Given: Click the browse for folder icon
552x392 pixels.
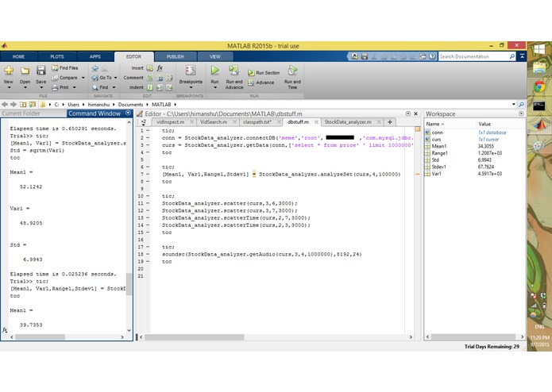Looking at the screenshot, I should click(x=33, y=105).
